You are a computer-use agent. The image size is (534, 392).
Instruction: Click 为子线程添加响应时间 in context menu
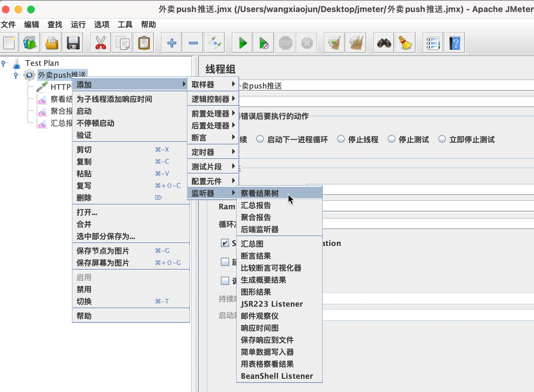131,99
